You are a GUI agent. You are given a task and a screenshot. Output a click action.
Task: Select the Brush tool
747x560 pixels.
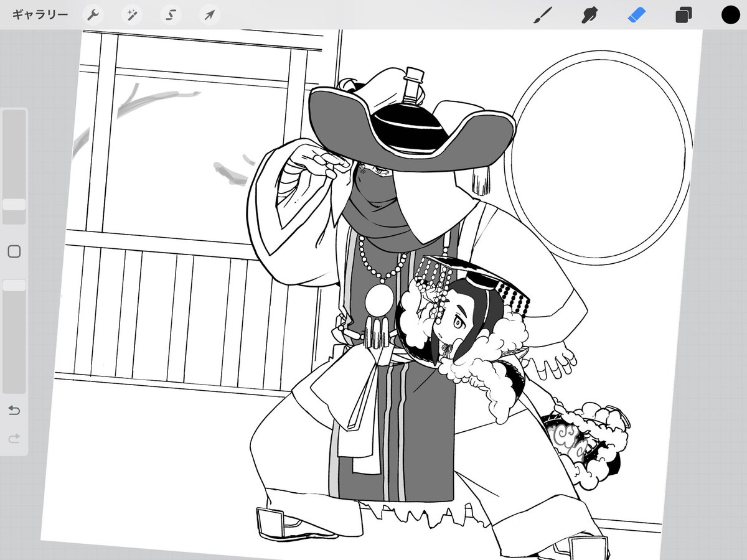pyautogui.click(x=543, y=15)
